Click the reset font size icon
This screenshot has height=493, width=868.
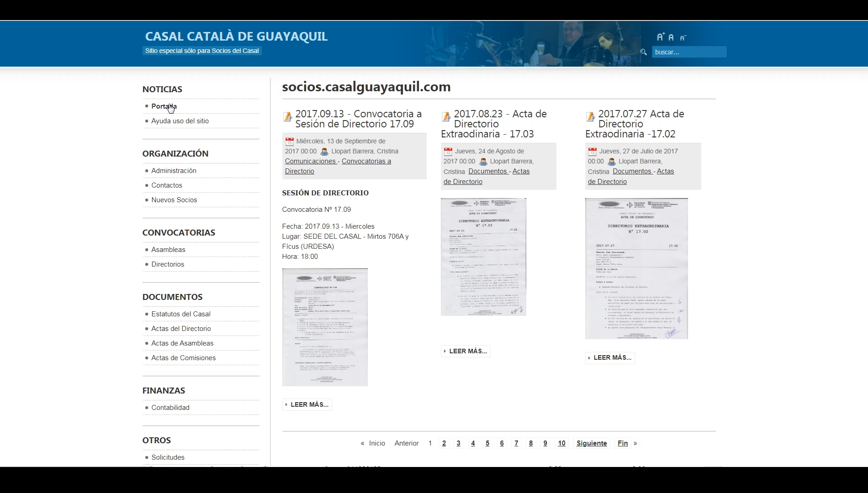pyautogui.click(x=671, y=37)
